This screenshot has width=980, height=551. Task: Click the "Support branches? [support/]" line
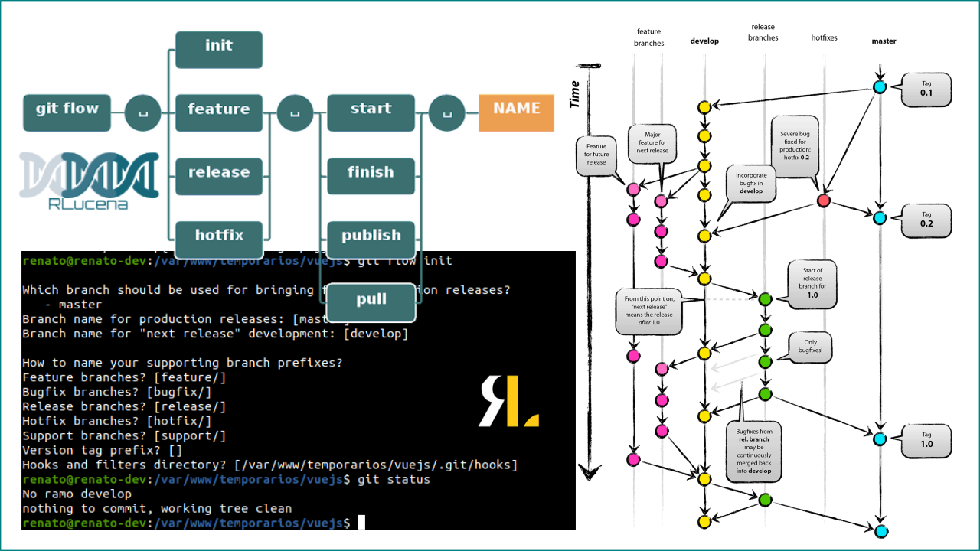pos(124,436)
